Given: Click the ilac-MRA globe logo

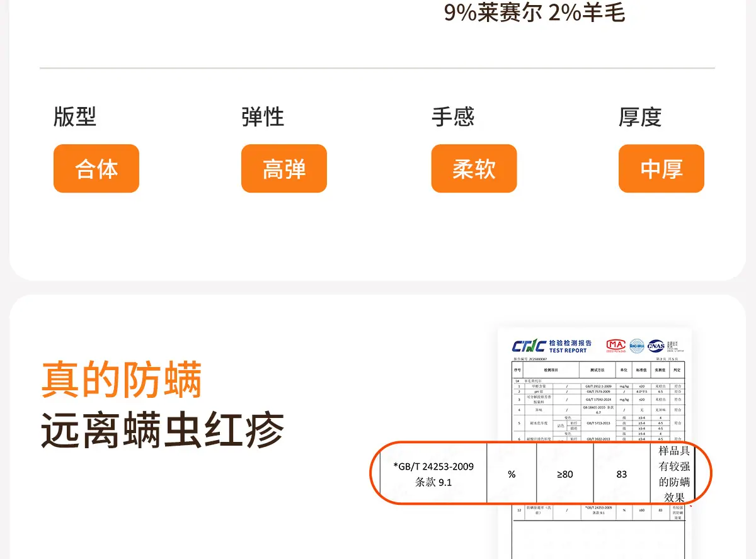Looking at the screenshot, I should 636,346.
